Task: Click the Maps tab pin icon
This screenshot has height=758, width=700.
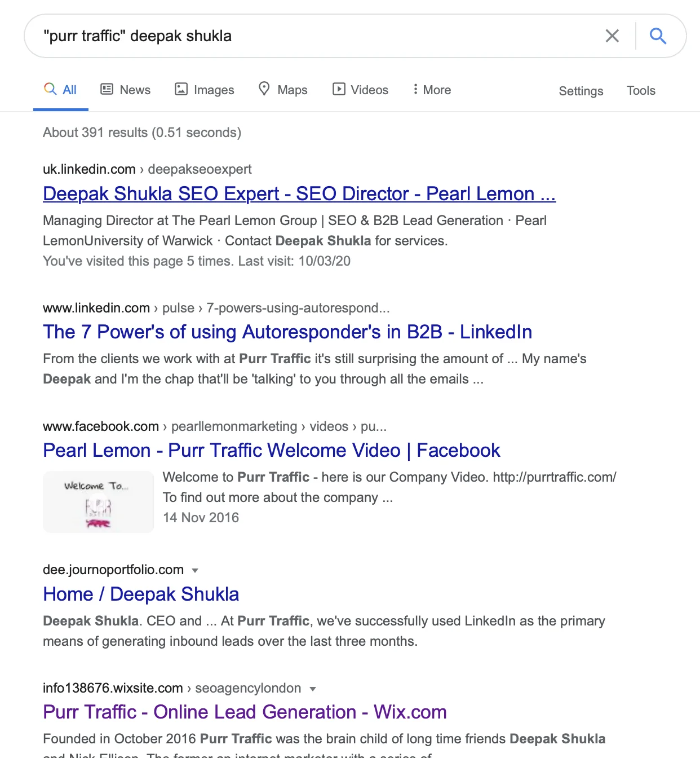Action: pos(264,89)
